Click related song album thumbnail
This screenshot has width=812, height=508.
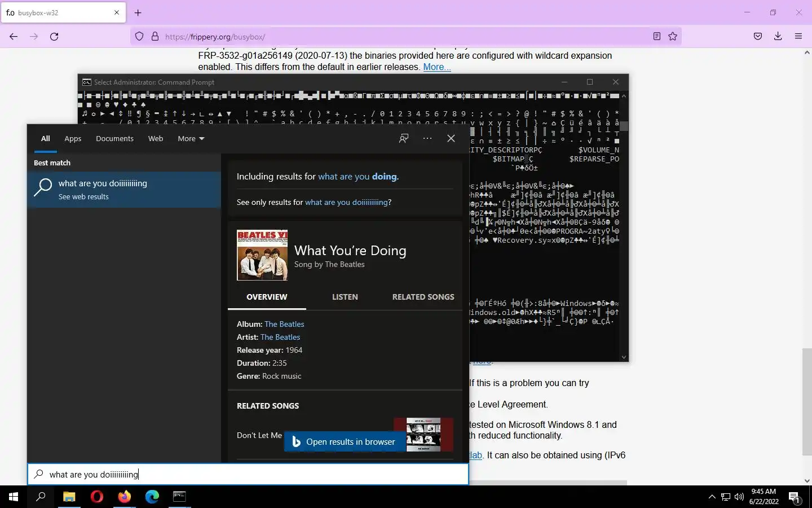point(423,435)
